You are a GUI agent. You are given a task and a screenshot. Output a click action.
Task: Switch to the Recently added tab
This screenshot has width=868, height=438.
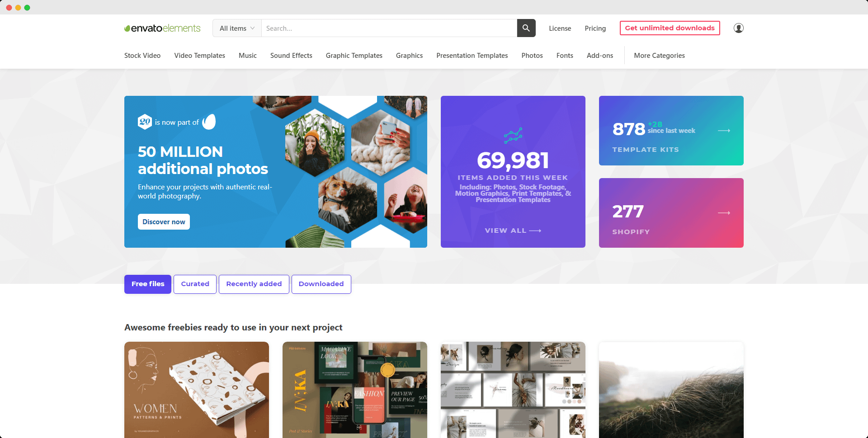tap(254, 284)
